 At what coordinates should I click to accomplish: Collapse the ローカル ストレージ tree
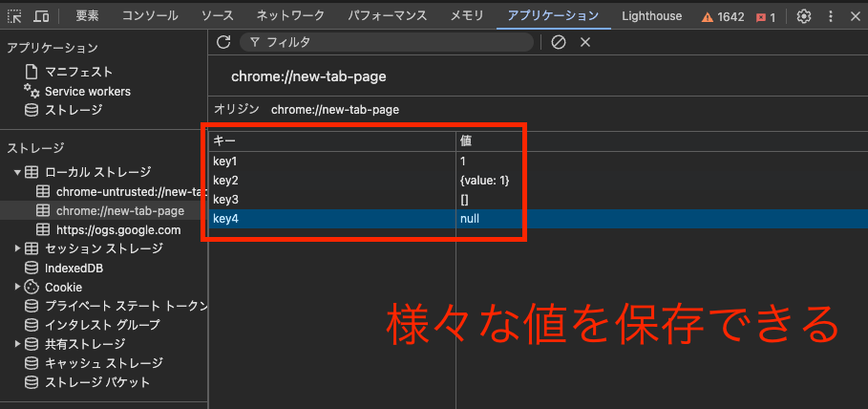pos(18,172)
